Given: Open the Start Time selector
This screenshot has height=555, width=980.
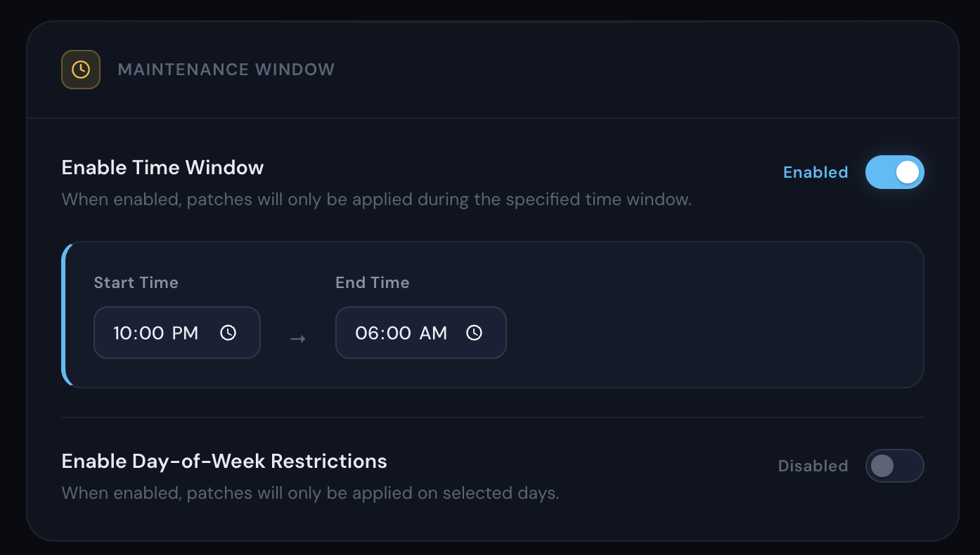Looking at the screenshot, I should tap(176, 332).
